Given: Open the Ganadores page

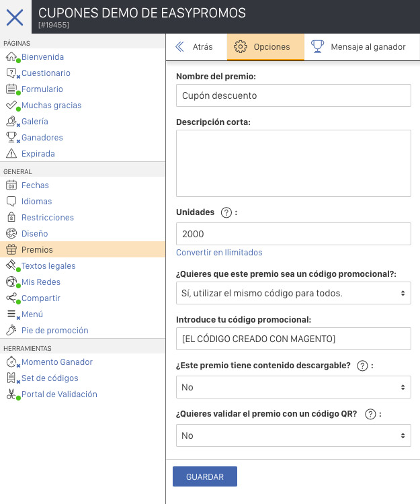Looking at the screenshot, I should pos(42,137).
